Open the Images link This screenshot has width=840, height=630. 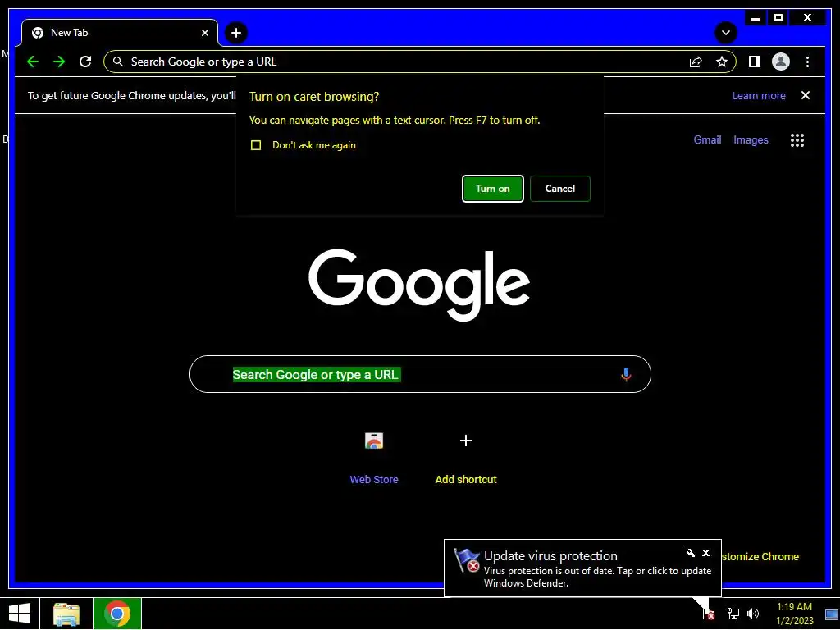[751, 139]
